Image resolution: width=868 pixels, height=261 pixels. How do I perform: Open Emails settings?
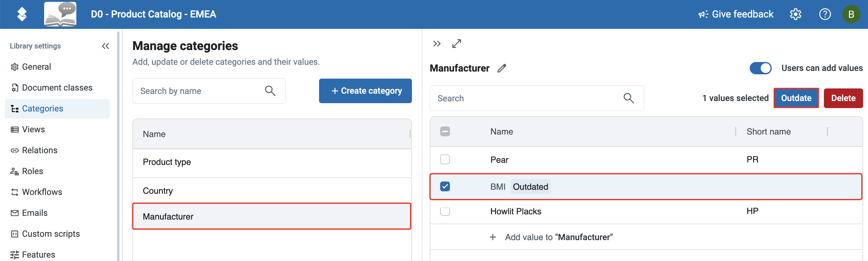tap(57, 213)
